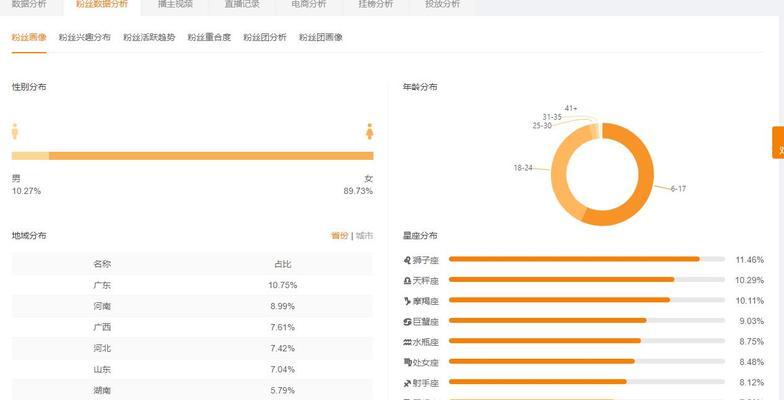This screenshot has height=400, width=784.
Task: Click the Aquarius 水瓶座 zodiac icon
Action: pyautogui.click(x=407, y=342)
